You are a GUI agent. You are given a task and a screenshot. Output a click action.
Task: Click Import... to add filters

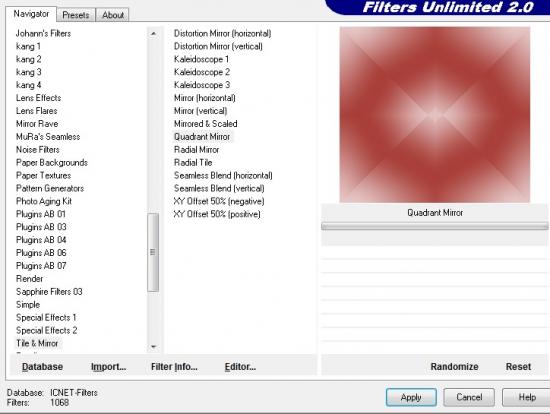pyautogui.click(x=108, y=367)
